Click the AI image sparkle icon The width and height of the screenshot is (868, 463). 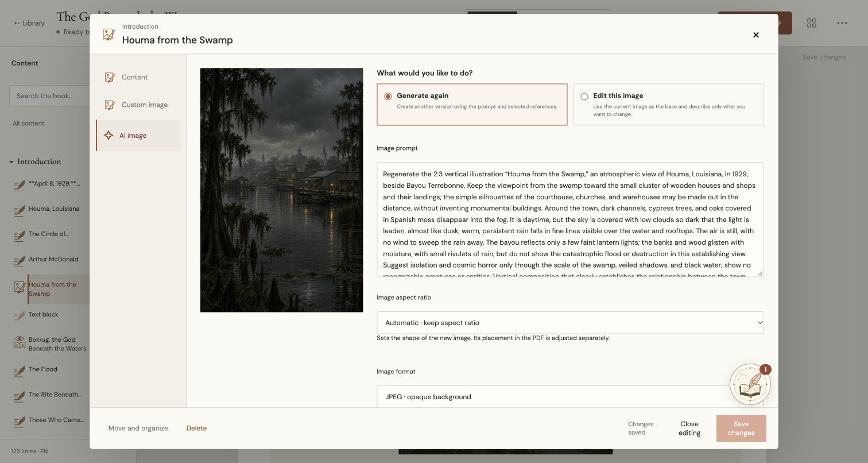click(x=108, y=136)
